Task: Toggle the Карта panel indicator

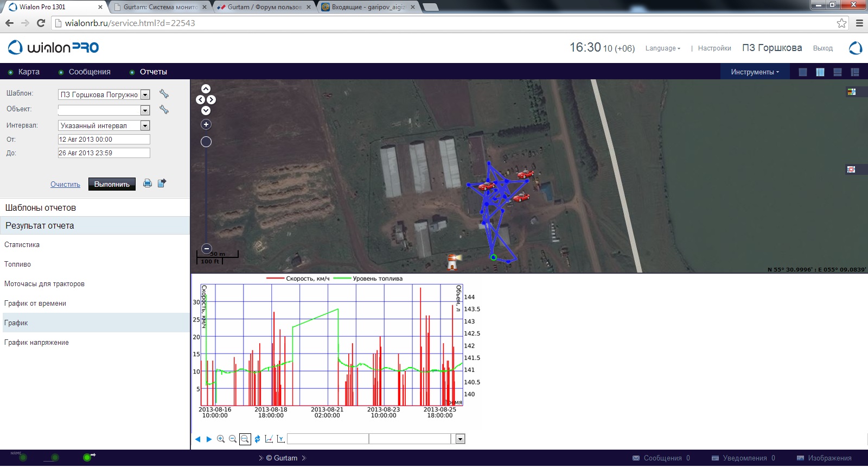Action: [x=10, y=72]
